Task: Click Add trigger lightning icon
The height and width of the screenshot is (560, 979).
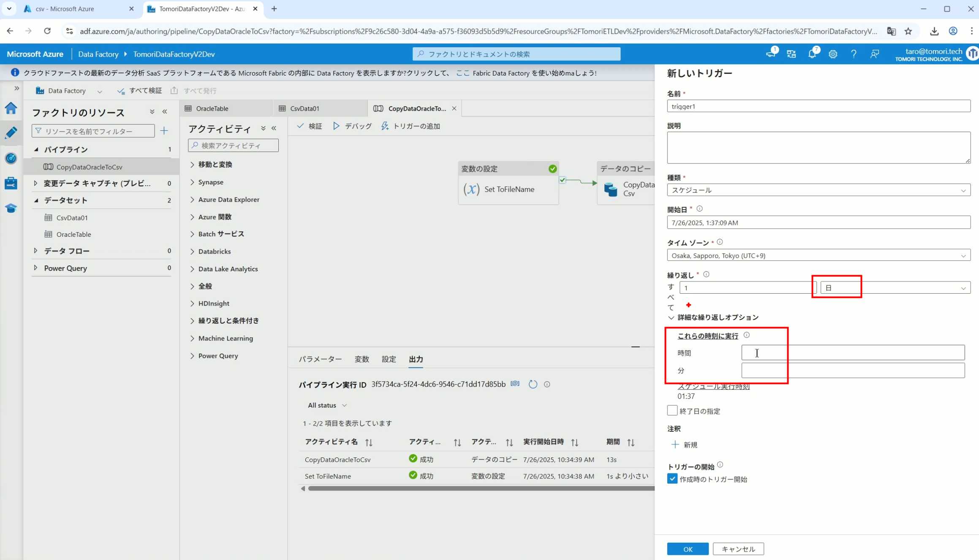Action: [x=385, y=126]
